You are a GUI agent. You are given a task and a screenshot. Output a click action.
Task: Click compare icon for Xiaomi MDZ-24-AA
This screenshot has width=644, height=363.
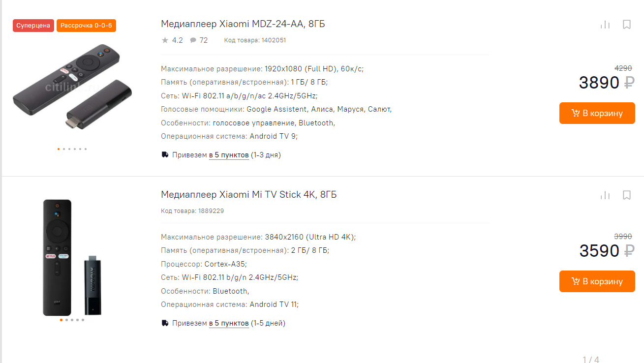click(x=605, y=25)
